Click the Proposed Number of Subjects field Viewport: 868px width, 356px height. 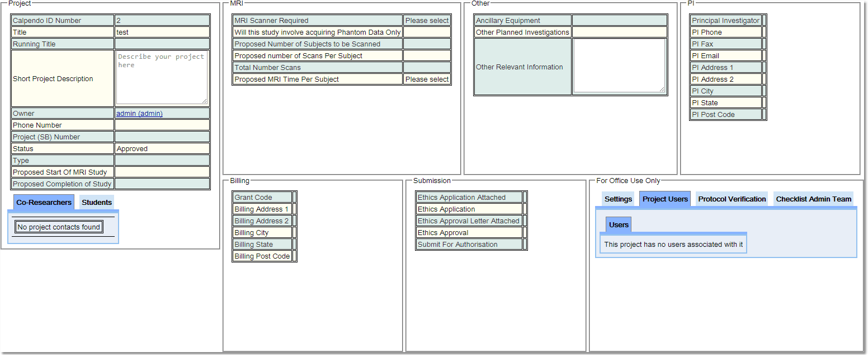coord(427,44)
